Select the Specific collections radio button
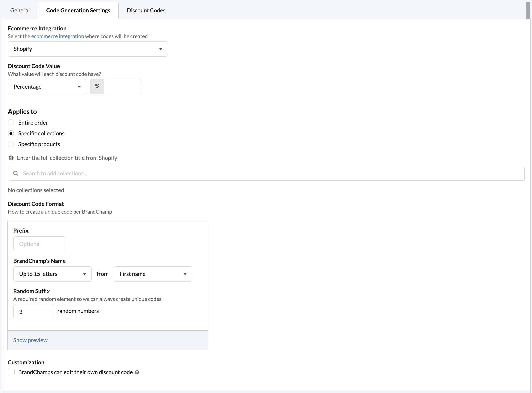This screenshot has width=532, height=393. 11,133
